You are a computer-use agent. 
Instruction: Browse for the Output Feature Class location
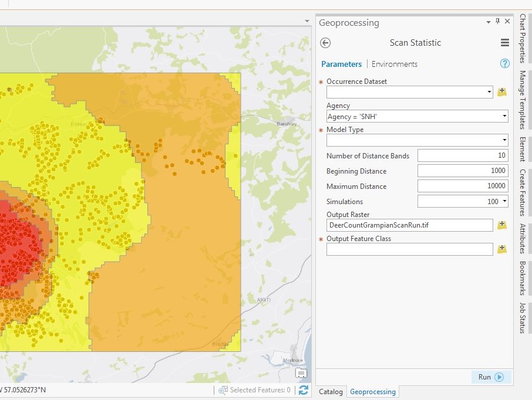502,249
